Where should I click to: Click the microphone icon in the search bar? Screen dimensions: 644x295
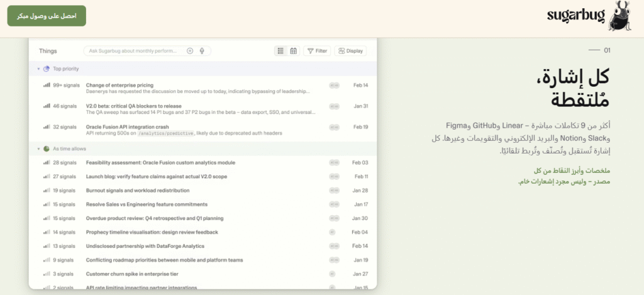point(202,51)
